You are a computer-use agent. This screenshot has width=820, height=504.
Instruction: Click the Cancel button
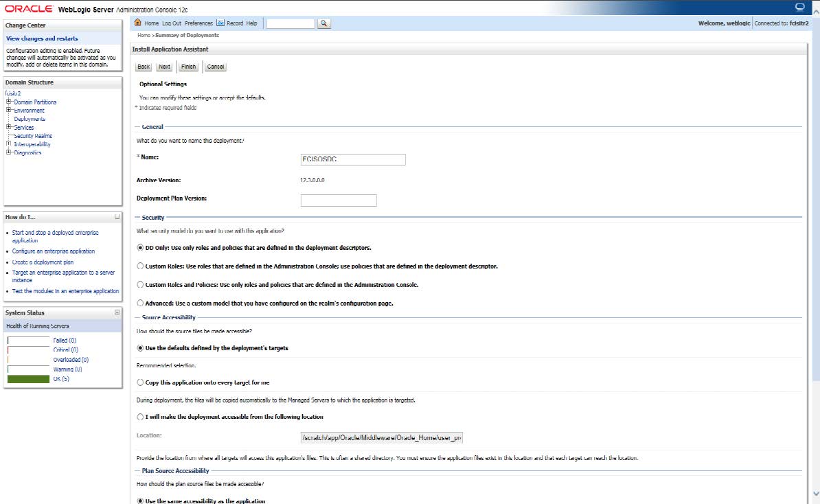point(216,67)
